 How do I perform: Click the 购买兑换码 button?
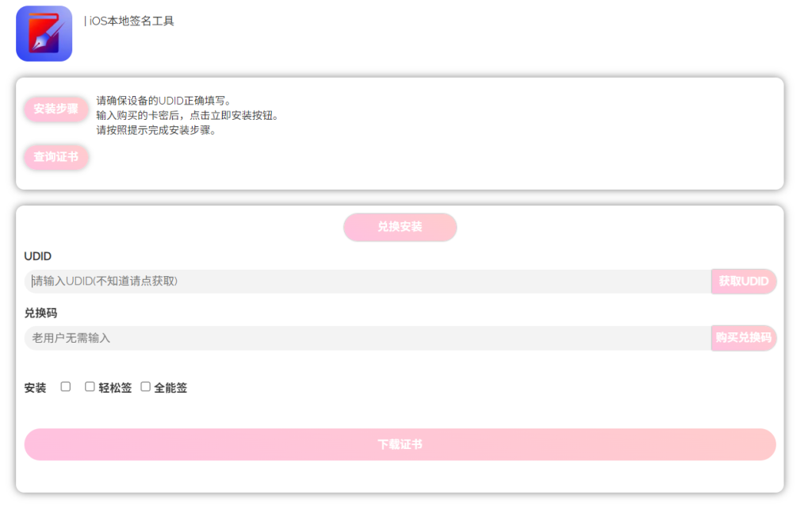point(744,338)
